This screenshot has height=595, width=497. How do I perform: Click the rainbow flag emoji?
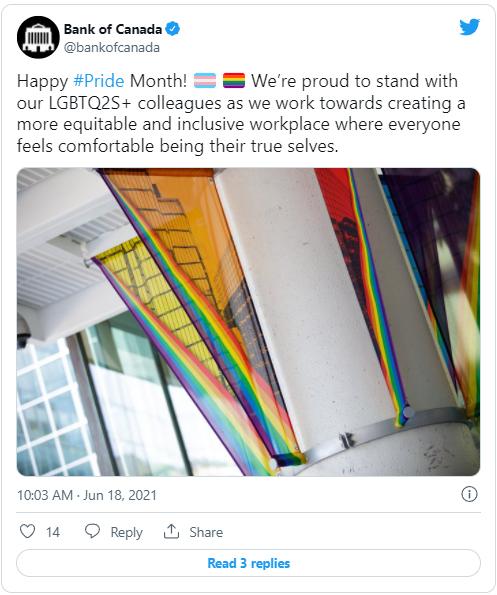click(234, 81)
